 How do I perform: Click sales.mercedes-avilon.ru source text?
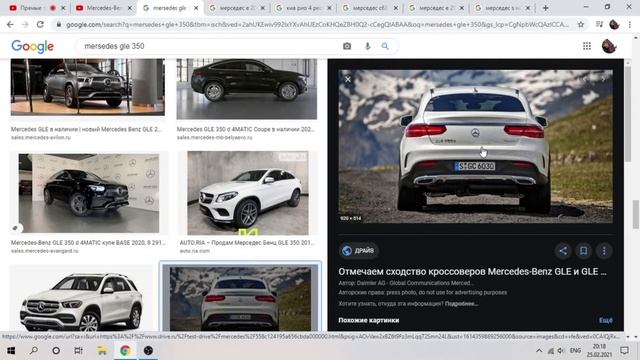pyautogui.click(x=41, y=138)
